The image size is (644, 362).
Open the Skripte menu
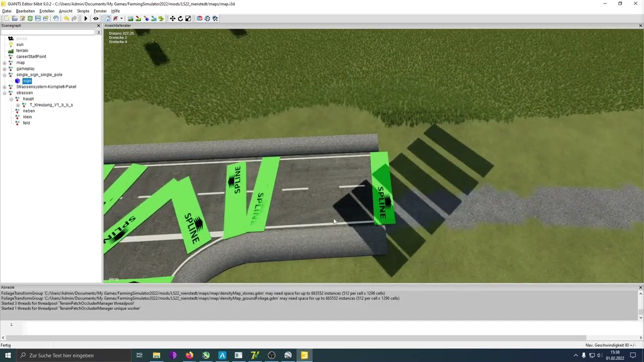pyautogui.click(x=83, y=11)
